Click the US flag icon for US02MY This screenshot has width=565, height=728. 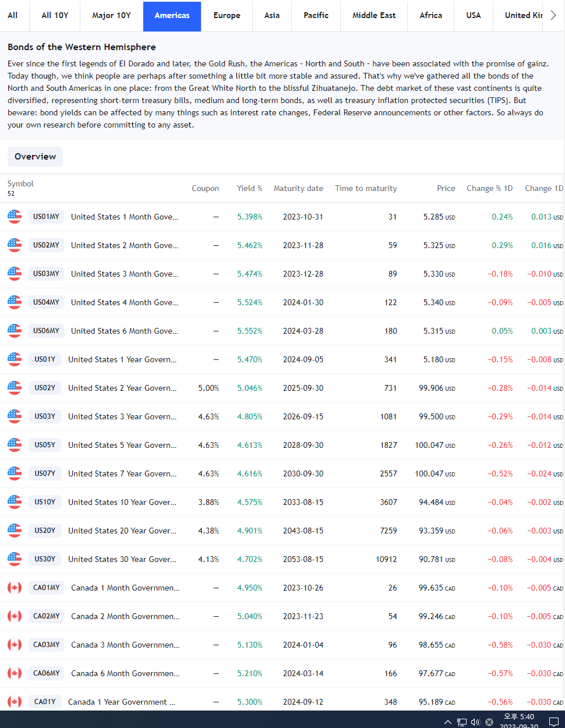click(x=15, y=245)
